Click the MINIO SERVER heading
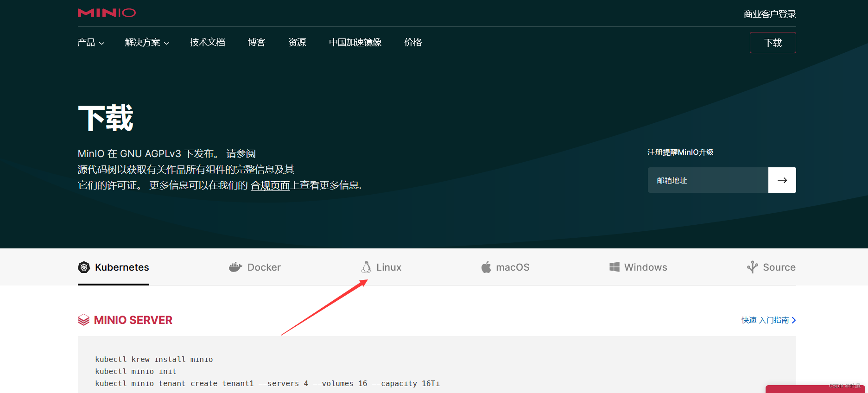 [133, 320]
